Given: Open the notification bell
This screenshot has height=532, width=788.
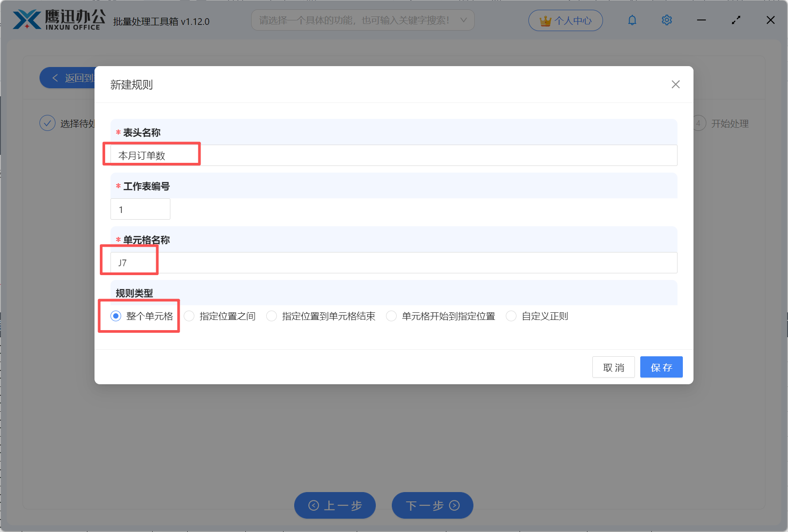Looking at the screenshot, I should click(632, 20).
